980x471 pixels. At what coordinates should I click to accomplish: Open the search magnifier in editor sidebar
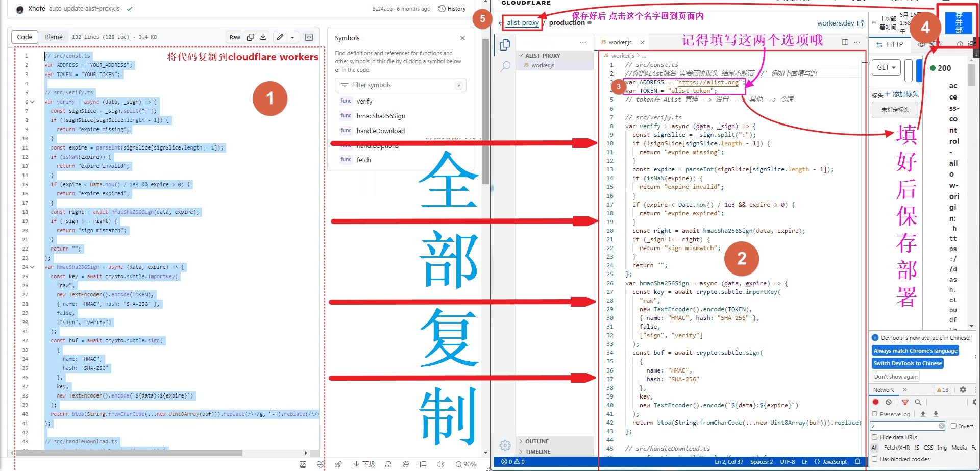[x=505, y=66]
